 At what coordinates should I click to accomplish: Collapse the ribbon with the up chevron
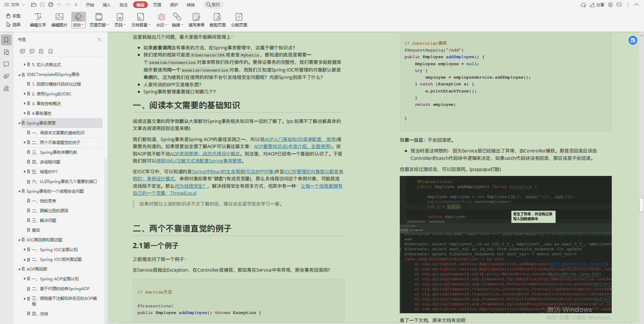click(636, 5)
